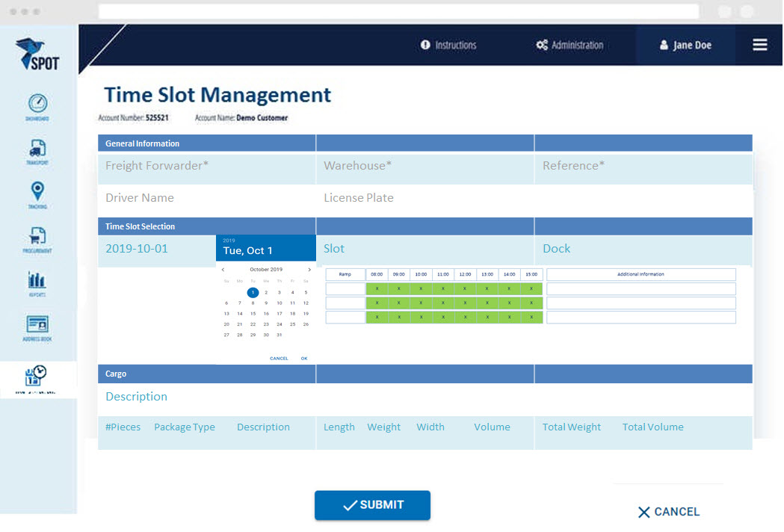Select the Procurement cart icon
The width and height of the screenshot is (784, 532).
pyautogui.click(x=37, y=236)
